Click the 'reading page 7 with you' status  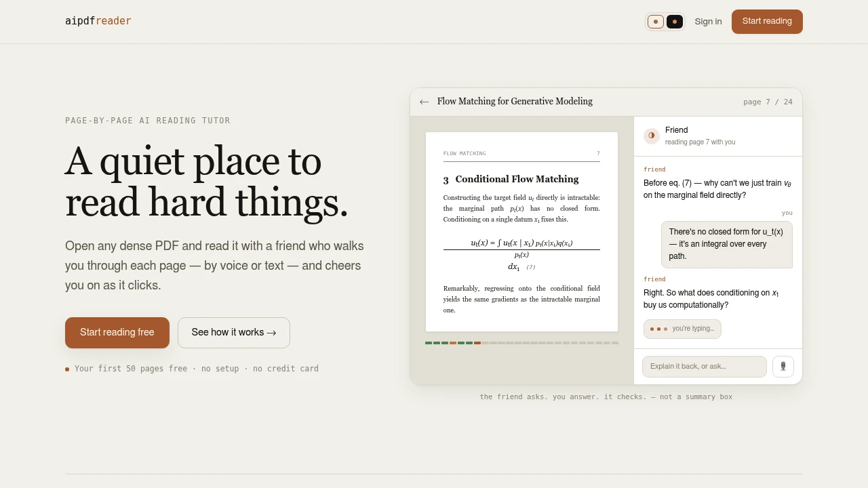(700, 142)
